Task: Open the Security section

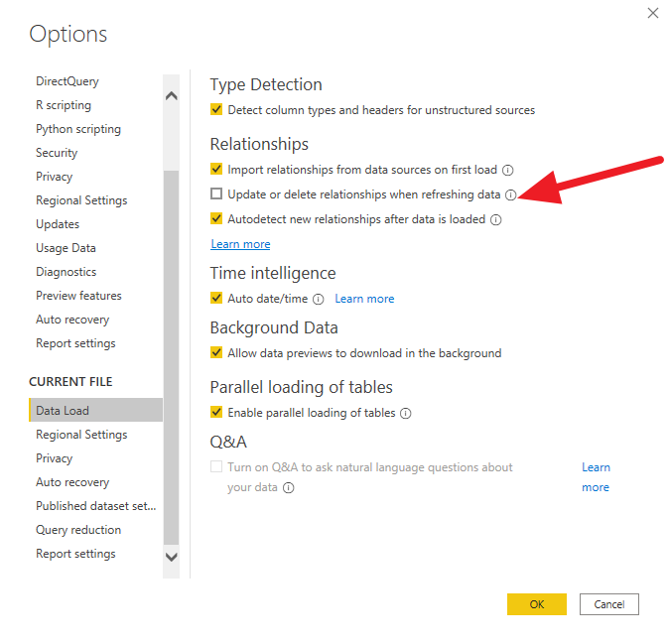Action: coord(57,153)
